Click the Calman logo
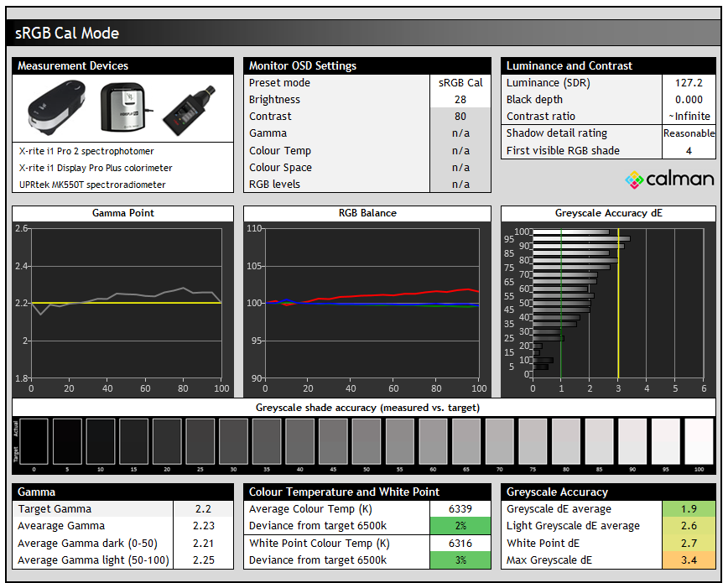Viewport: 728px width, 583px height. coord(669,179)
